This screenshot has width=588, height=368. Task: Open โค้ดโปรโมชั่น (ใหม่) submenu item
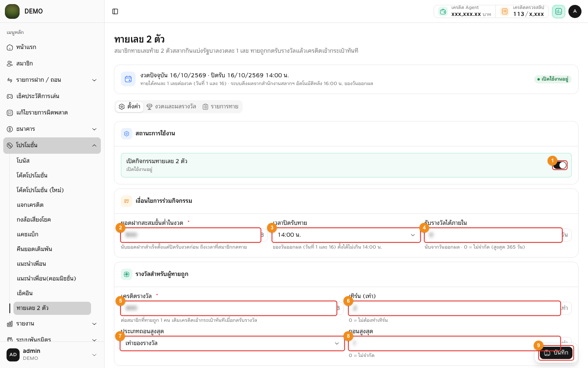(52, 190)
